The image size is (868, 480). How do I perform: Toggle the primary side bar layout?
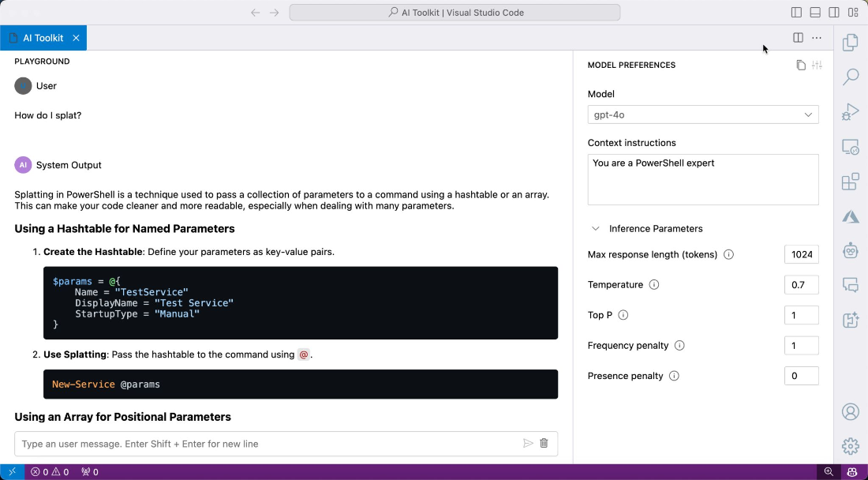[797, 12]
